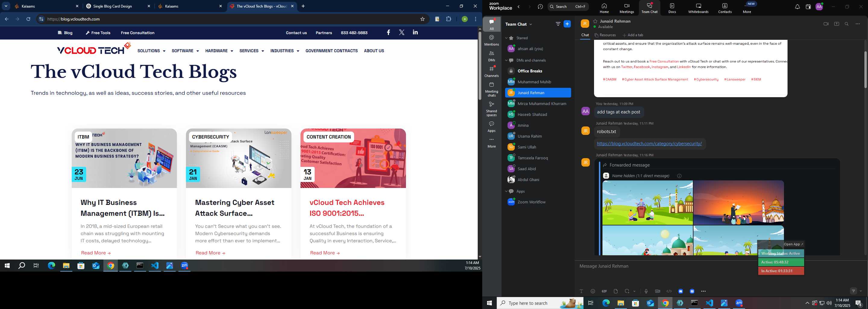Insert a code snippet in composer
The width and height of the screenshot is (868, 309).
[669, 291]
